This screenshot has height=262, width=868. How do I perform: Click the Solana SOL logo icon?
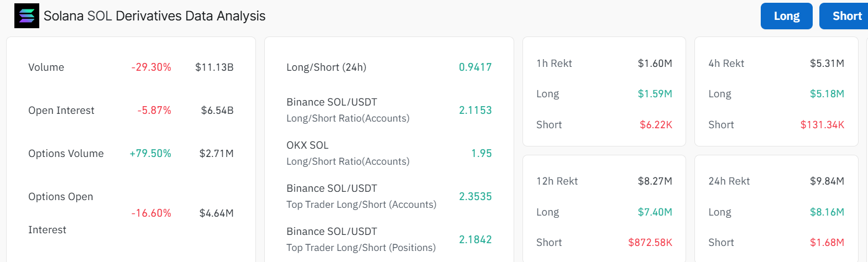tap(27, 15)
